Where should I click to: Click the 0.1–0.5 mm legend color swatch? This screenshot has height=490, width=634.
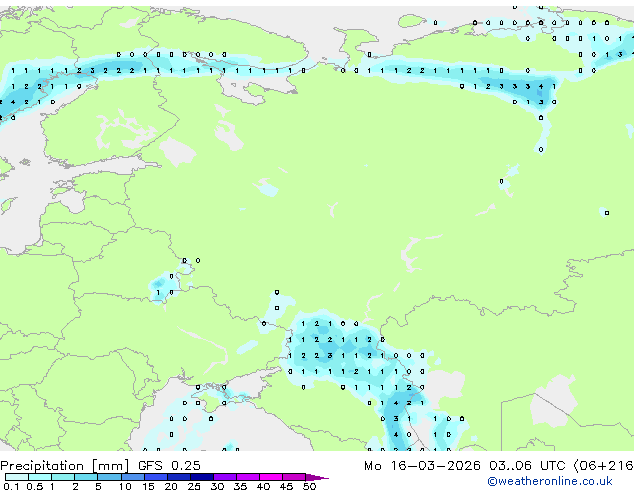click(17, 477)
